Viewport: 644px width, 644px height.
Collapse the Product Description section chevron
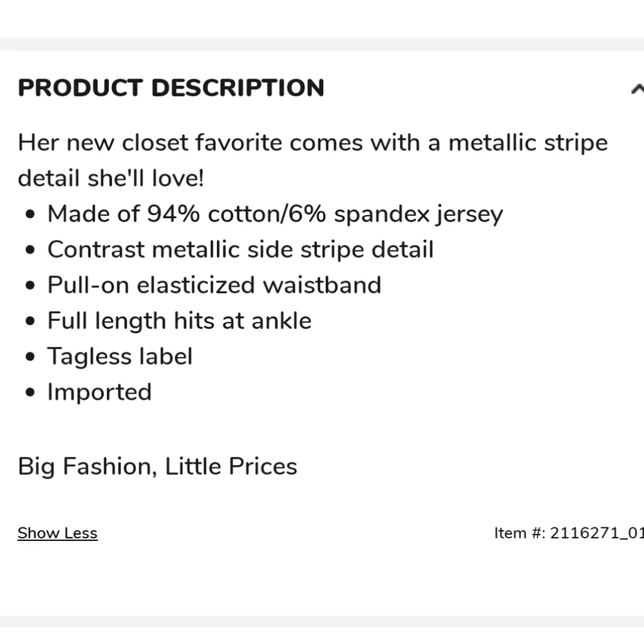[x=638, y=89]
